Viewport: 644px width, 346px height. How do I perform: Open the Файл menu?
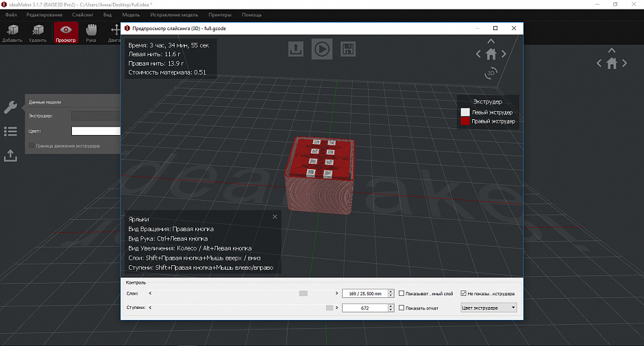(x=11, y=15)
